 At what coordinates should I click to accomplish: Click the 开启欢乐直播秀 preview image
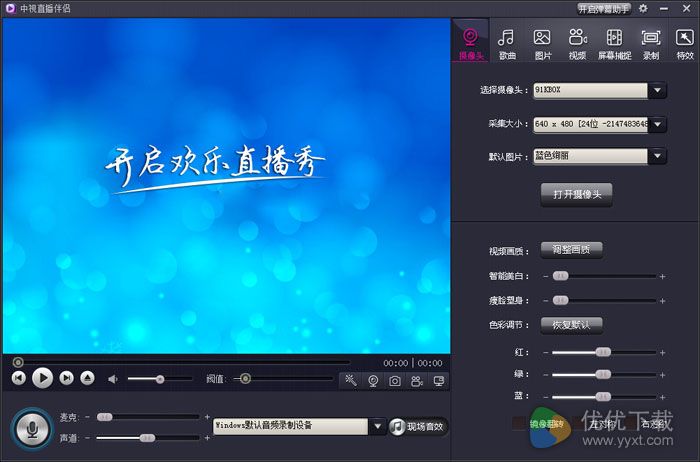pyautogui.click(x=227, y=186)
